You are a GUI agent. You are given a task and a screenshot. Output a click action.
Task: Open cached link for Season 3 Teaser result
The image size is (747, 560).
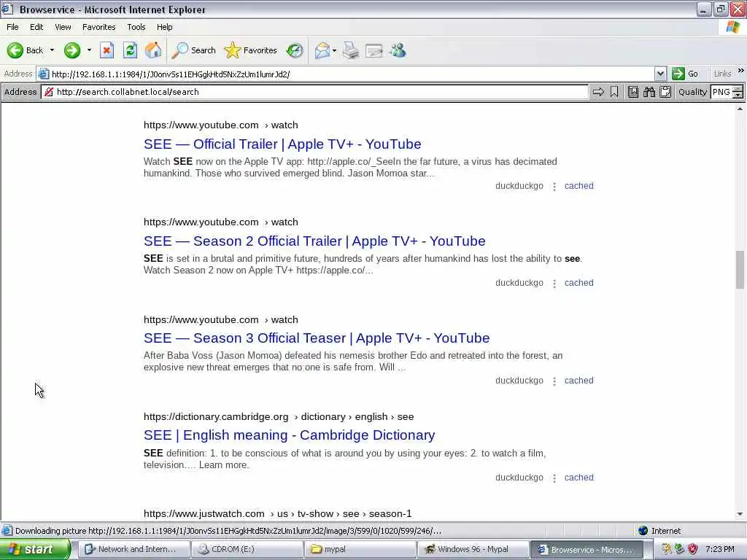pyautogui.click(x=578, y=381)
